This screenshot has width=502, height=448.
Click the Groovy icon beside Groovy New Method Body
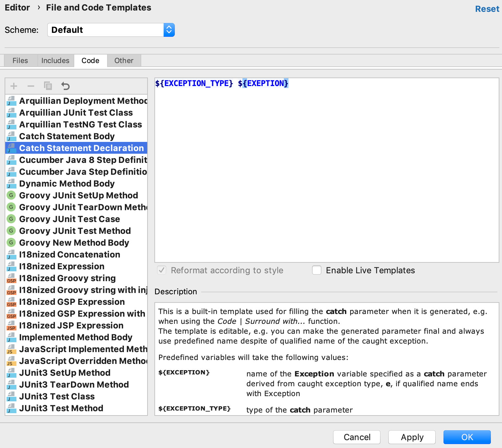(11, 242)
